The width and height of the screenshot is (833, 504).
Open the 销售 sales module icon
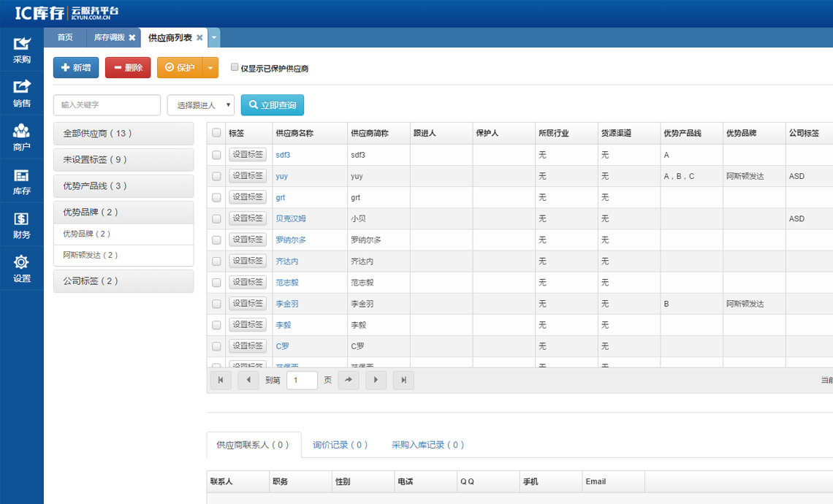click(x=22, y=93)
